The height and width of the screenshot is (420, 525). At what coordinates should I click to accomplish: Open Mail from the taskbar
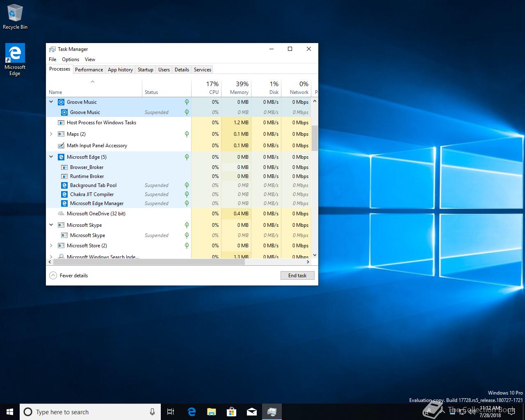tap(251, 412)
